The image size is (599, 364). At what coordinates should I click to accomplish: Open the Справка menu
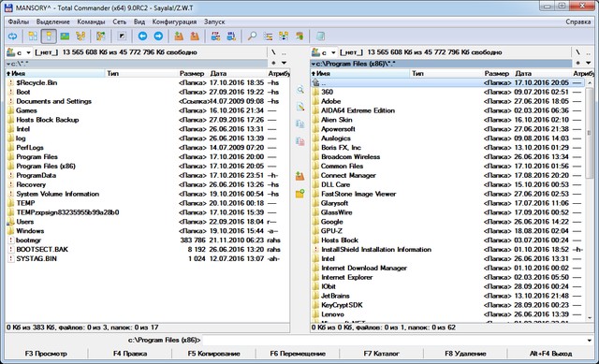click(x=578, y=22)
